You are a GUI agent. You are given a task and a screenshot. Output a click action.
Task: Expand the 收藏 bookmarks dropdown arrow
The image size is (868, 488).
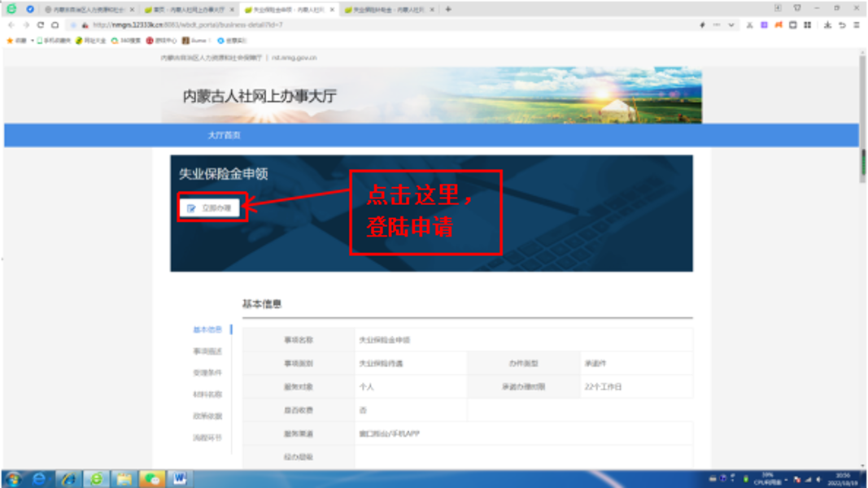coord(33,40)
